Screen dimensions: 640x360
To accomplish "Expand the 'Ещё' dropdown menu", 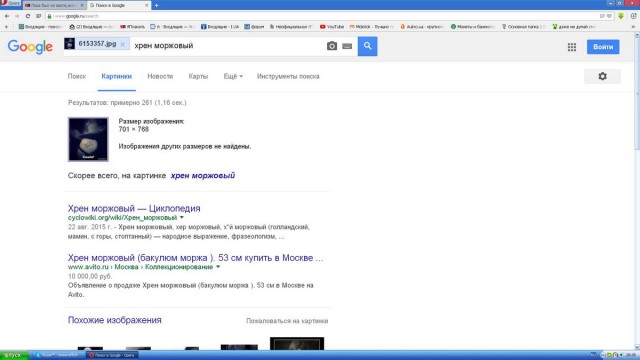I will pos(233,76).
